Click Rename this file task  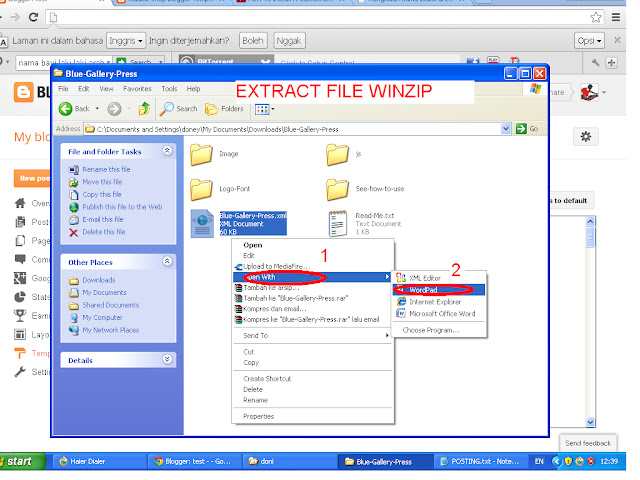(106, 169)
